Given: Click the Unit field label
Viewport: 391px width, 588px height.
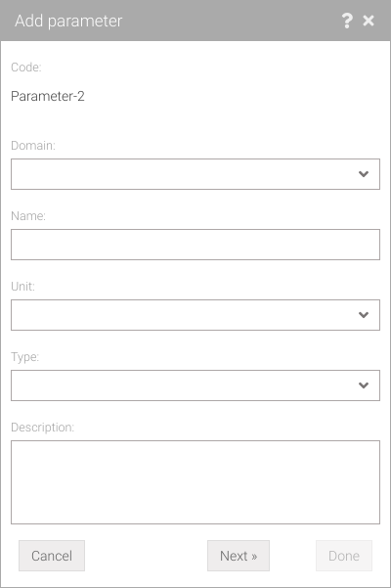Looking at the screenshot, I should pos(22,287).
